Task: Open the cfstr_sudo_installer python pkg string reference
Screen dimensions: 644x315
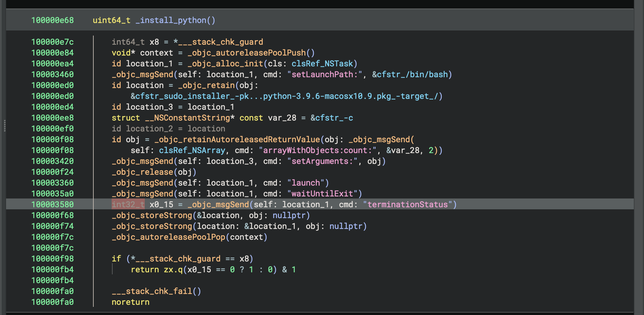Action: [284, 96]
